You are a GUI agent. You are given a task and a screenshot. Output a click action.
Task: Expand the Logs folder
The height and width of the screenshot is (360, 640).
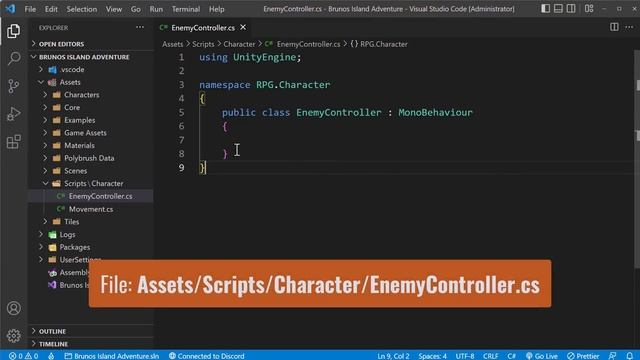pyautogui.click(x=91, y=234)
